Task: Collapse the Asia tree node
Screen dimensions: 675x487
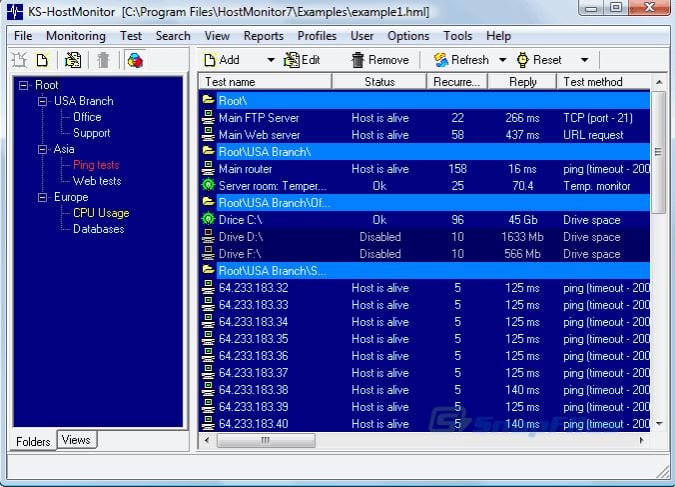Action: (x=42, y=149)
